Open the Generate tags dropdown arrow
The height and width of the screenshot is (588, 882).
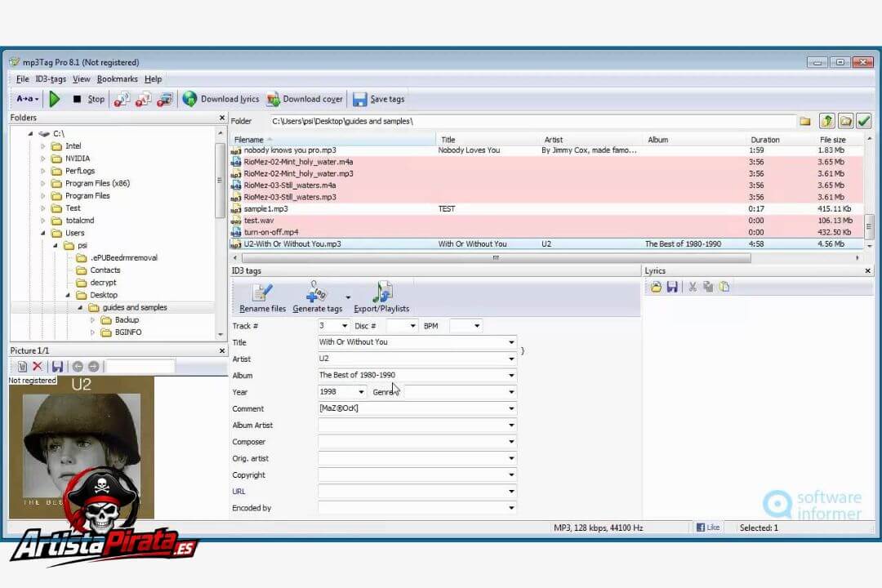coord(348,297)
